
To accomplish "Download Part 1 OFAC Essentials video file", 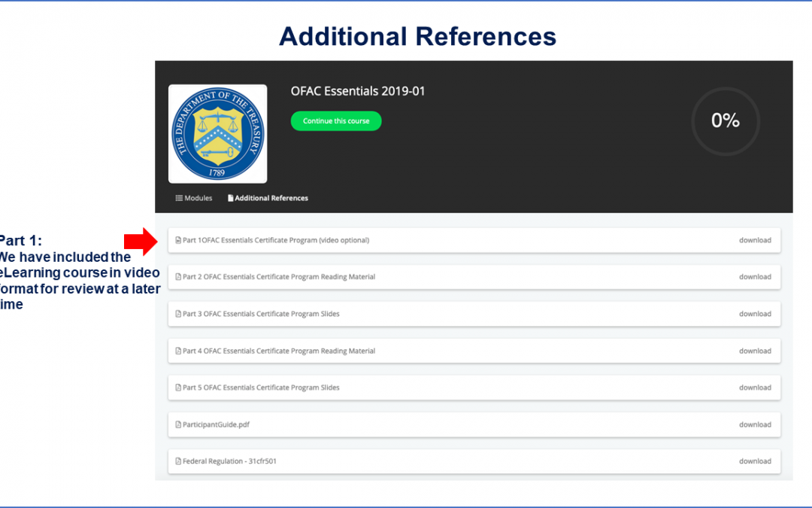I will click(x=755, y=240).
